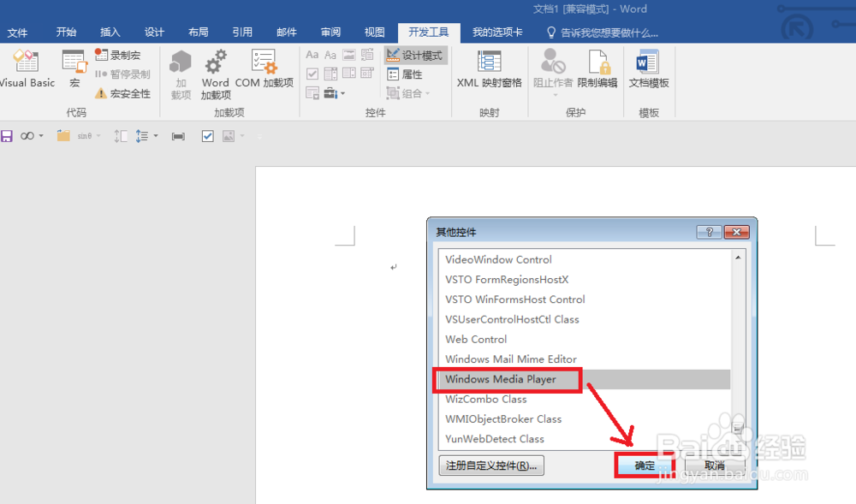Switch to the 引用 tab
Screen dimensions: 856x504
click(x=242, y=33)
